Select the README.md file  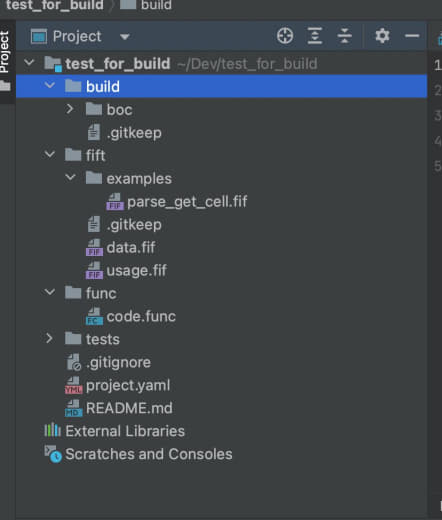[x=119, y=408]
